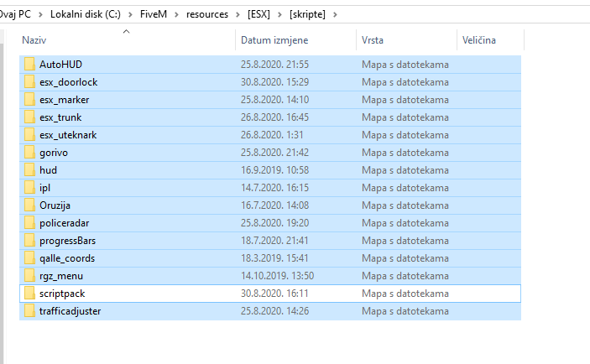Screen dimensions: 590x364
Task: Click the [skripte] breadcrumb
Action: [x=307, y=14]
